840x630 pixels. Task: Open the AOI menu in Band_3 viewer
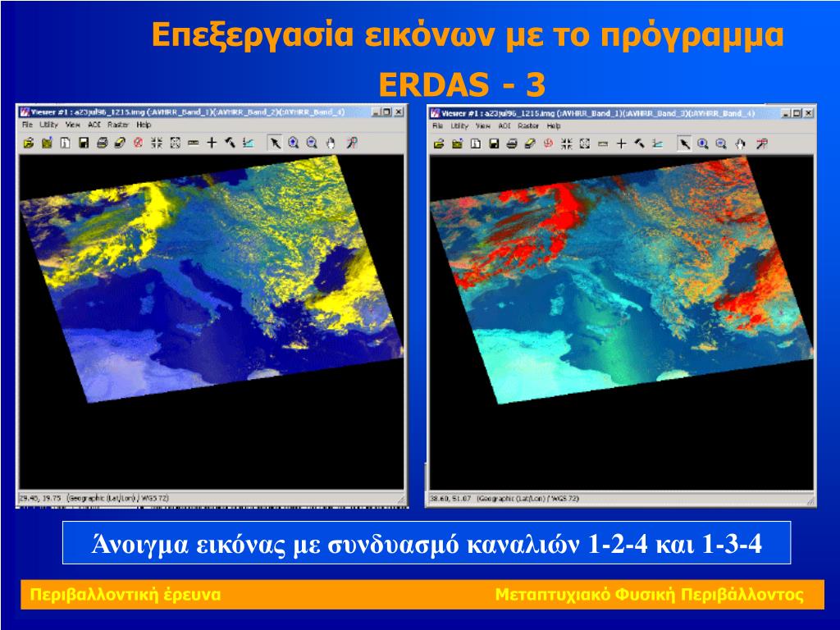point(504,126)
